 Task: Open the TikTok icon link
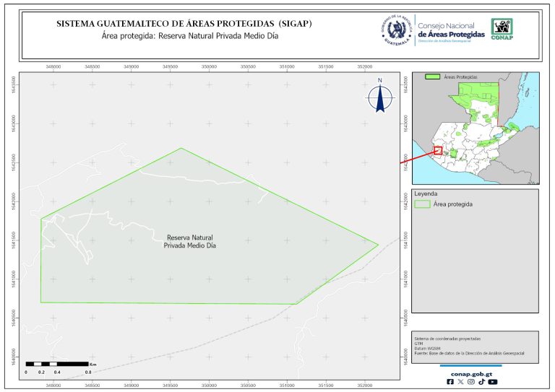coord(481,382)
